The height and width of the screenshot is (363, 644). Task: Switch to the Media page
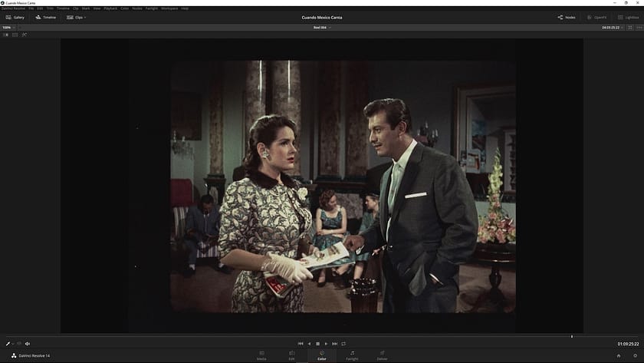click(x=261, y=355)
